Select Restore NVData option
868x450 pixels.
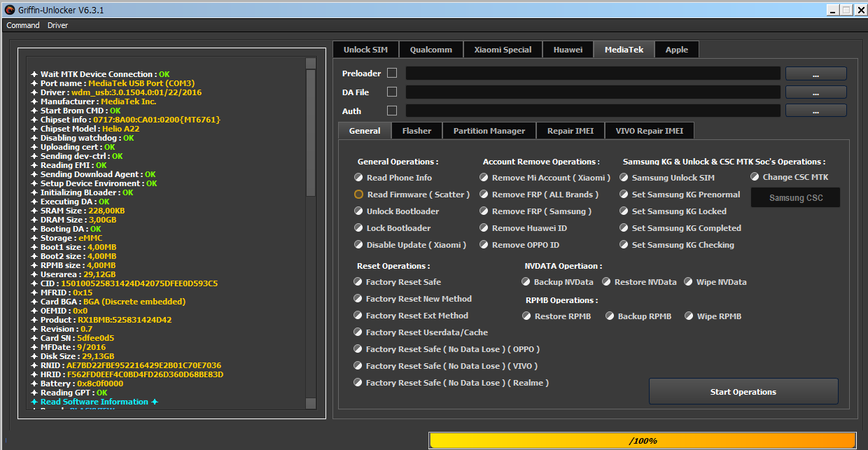click(x=639, y=282)
